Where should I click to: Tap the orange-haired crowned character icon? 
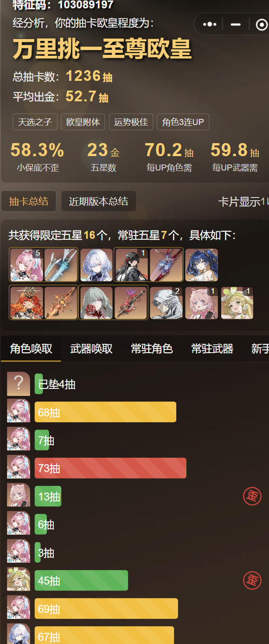pos(26,302)
